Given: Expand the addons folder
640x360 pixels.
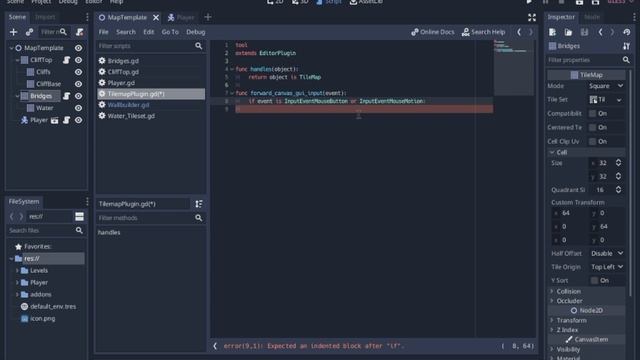Looking at the screenshot, I should [17, 295].
